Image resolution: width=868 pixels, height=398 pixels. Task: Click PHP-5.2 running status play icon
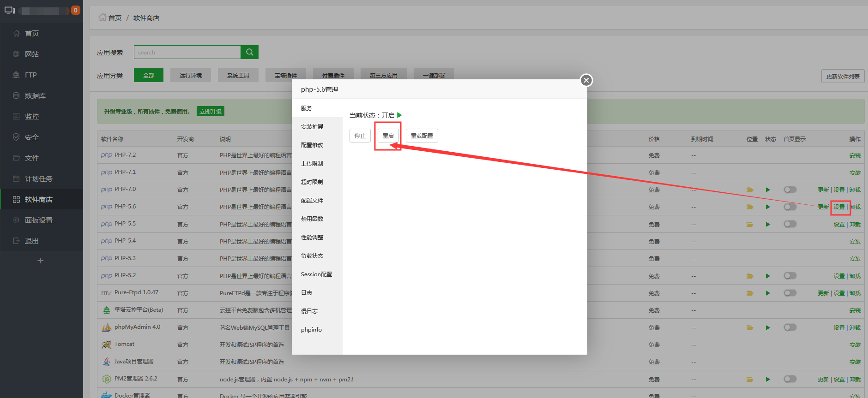768,276
